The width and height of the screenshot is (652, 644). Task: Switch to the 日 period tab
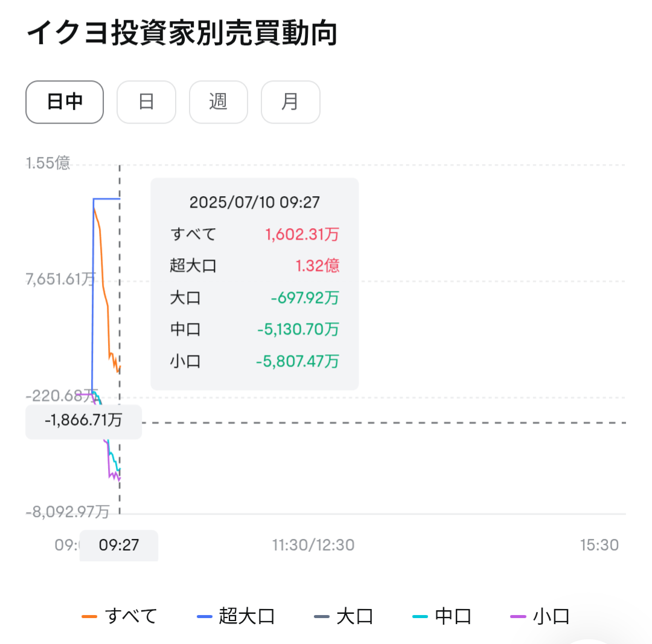pyautogui.click(x=146, y=102)
